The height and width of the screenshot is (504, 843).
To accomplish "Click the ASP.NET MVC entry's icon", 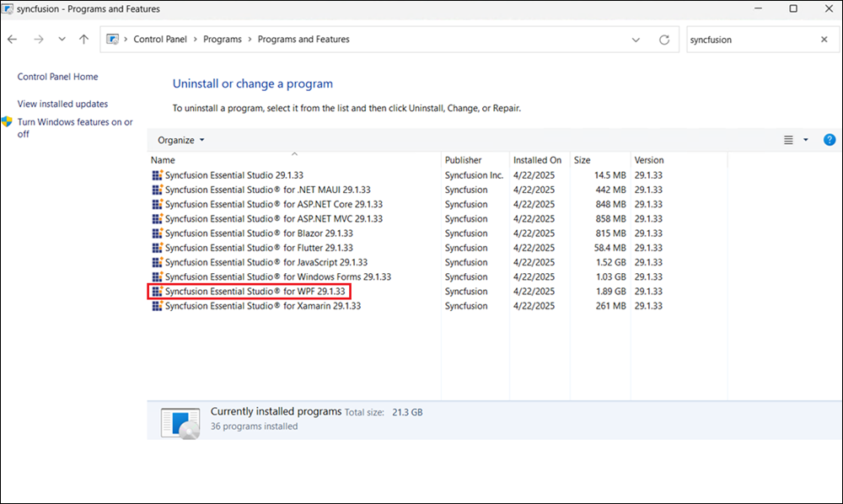I will pos(157,218).
